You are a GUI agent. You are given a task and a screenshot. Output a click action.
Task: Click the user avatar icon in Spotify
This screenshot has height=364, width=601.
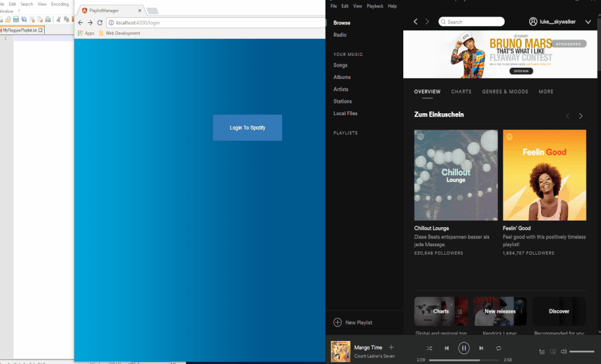532,22
